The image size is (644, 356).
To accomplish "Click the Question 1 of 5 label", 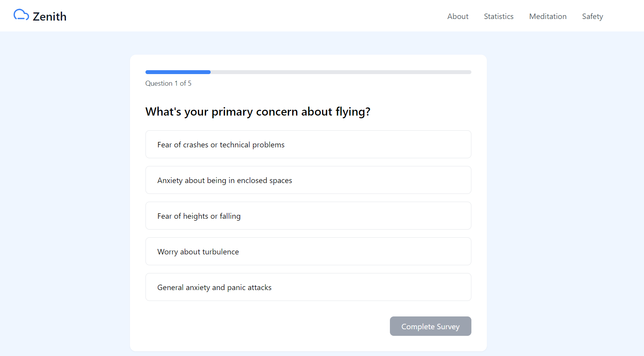I will 168,83.
